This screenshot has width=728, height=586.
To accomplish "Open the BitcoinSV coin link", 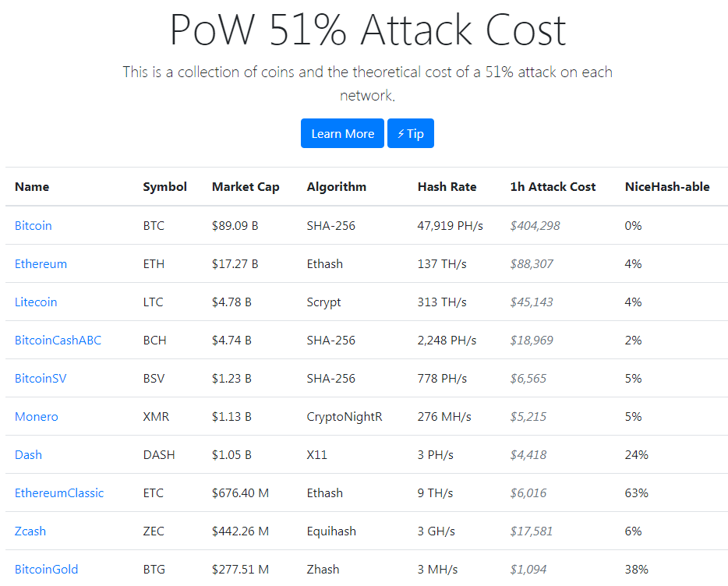I will click(x=41, y=379).
